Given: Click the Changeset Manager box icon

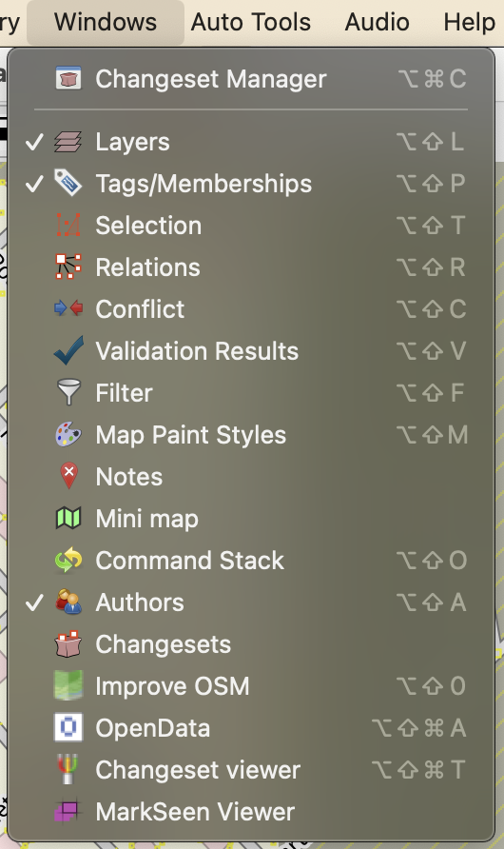Looking at the screenshot, I should 68,79.
